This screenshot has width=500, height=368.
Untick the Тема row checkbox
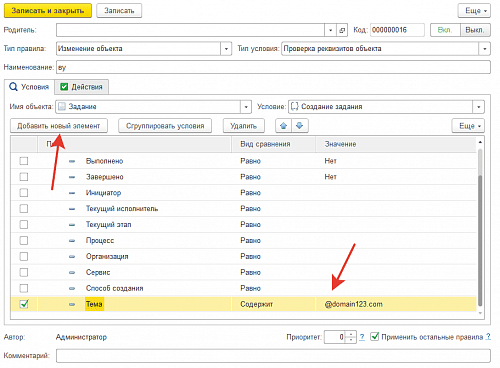(24, 304)
